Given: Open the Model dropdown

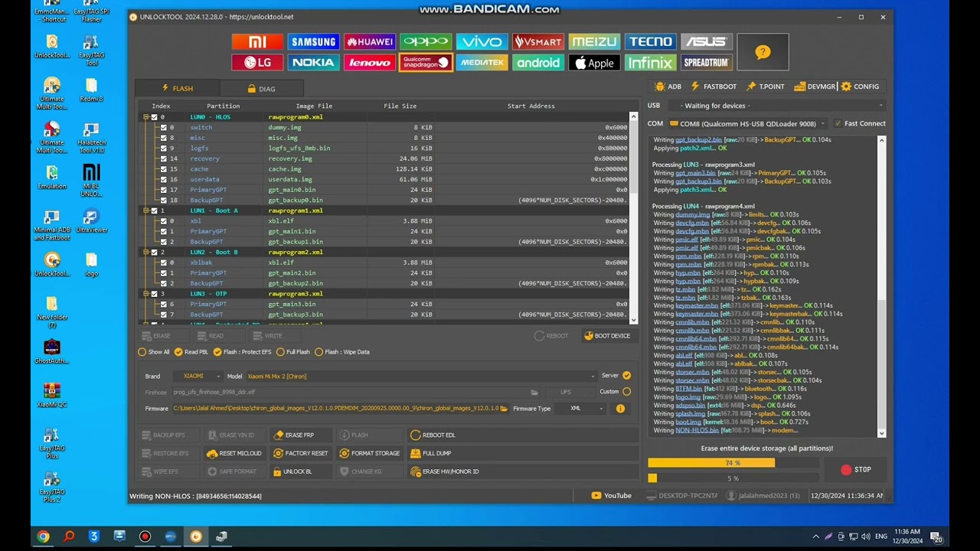Looking at the screenshot, I should pos(420,377).
